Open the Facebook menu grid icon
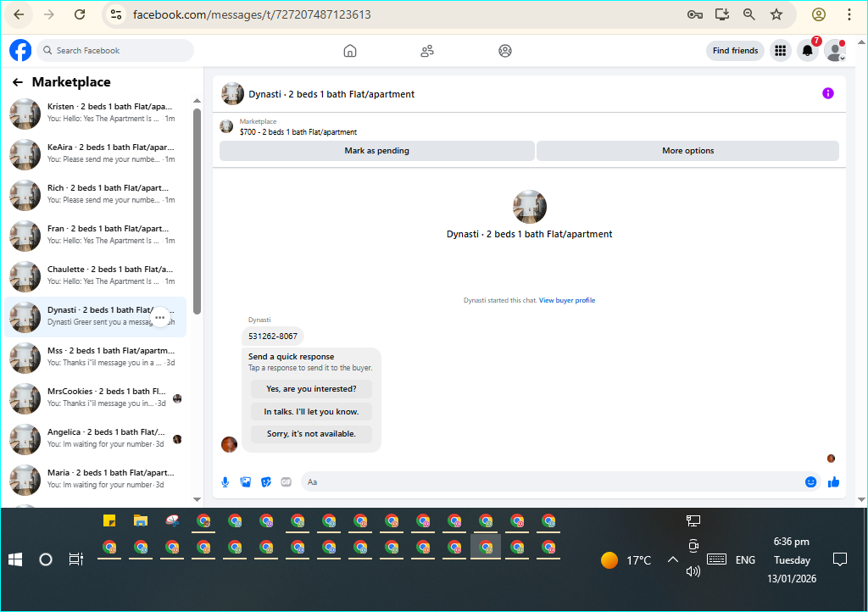The width and height of the screenshot is (868, 612). (x=781, y=51)
